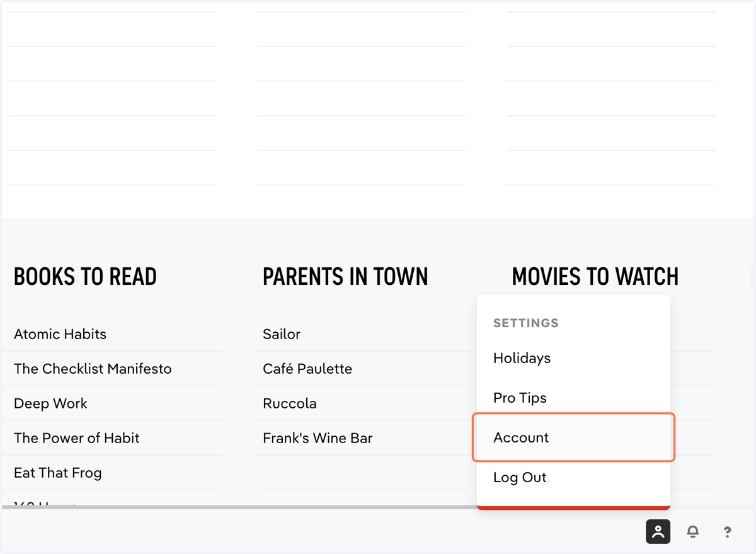
Task: Click the MOVIES TO WATCH list title
Action: [595, 277]
